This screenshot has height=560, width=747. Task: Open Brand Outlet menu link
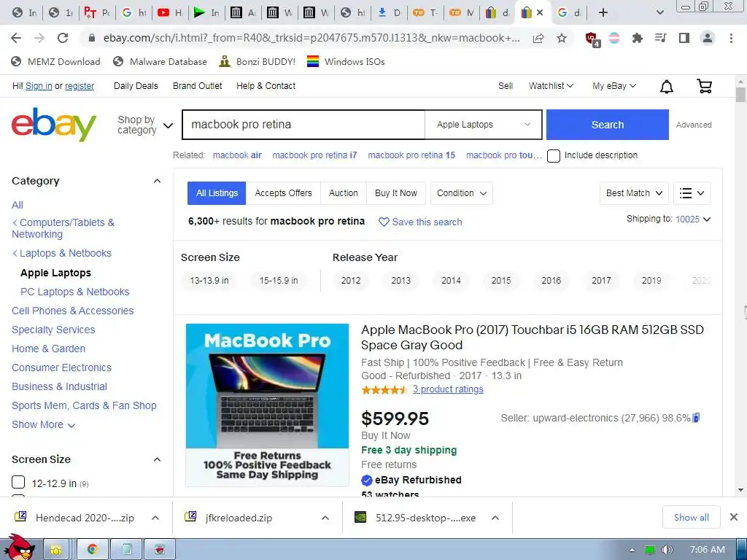(x=197, y=86)
